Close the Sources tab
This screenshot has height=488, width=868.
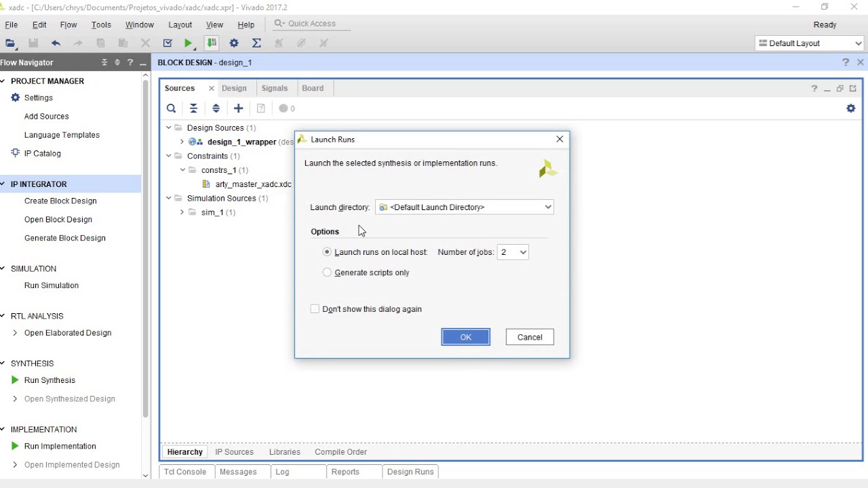coord(212,88)
